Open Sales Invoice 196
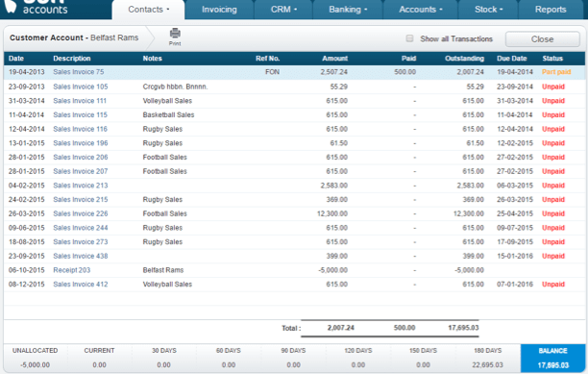588x374 pixels. [81, 143]
